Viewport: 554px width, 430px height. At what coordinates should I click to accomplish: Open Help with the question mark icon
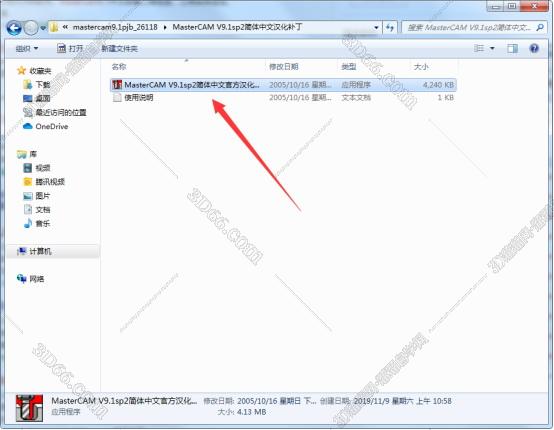pyautogui.click(x=534, y=48)
